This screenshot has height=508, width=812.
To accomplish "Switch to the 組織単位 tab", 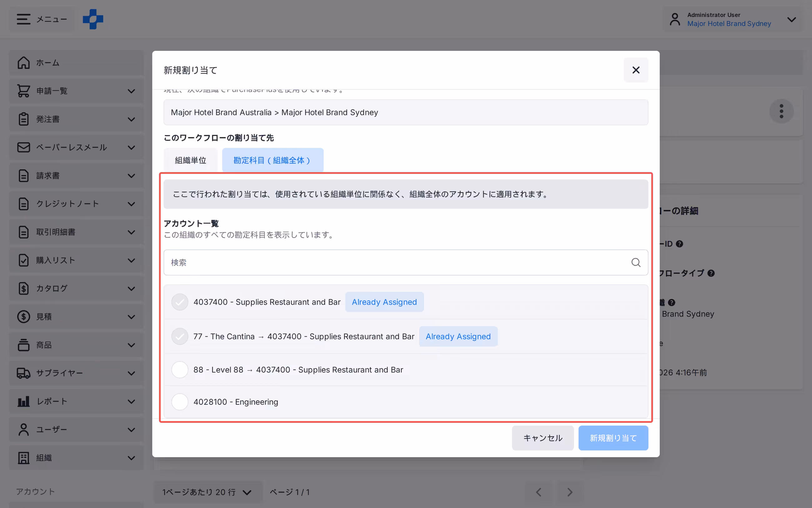I will [191, 160].
